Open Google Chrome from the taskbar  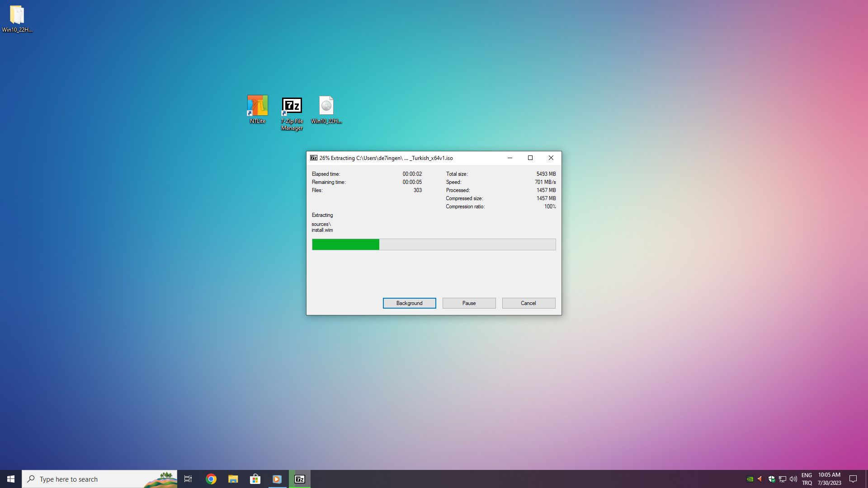click(211, 479)
